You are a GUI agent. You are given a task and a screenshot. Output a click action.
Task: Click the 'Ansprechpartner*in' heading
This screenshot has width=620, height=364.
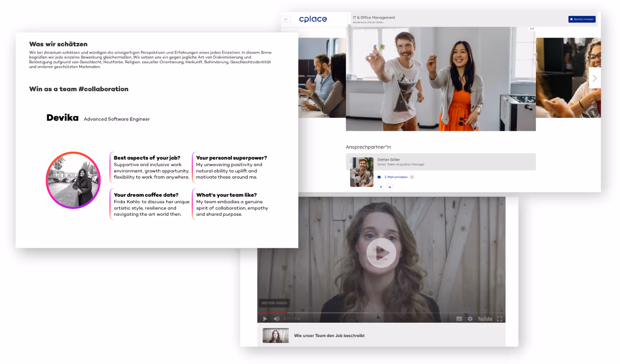[x=368, y=147]
